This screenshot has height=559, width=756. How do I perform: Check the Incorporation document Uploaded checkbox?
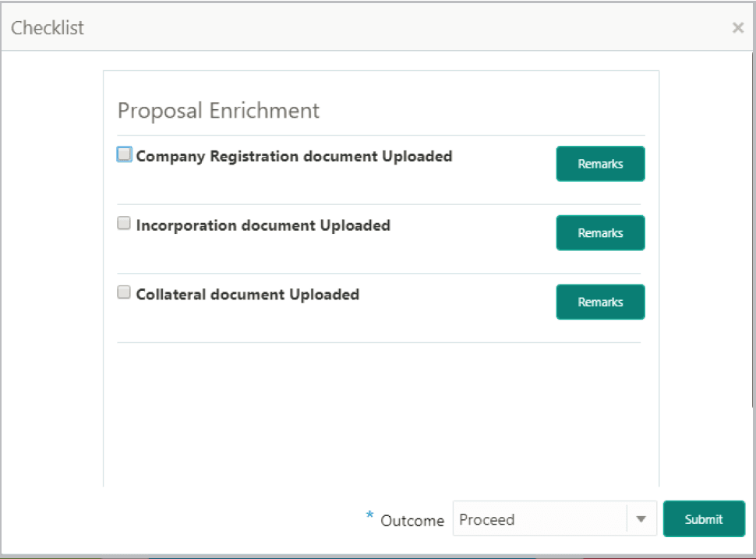123,223
